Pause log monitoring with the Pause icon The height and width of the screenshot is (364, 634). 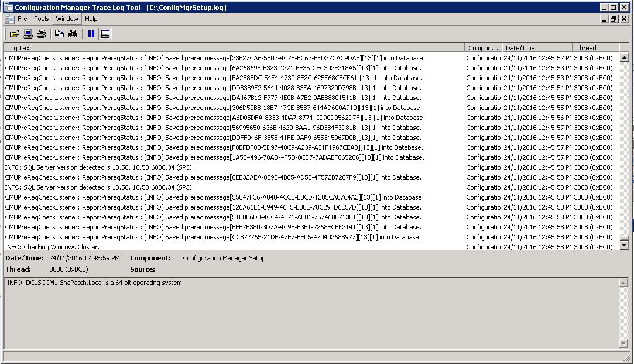coord(91,34)
